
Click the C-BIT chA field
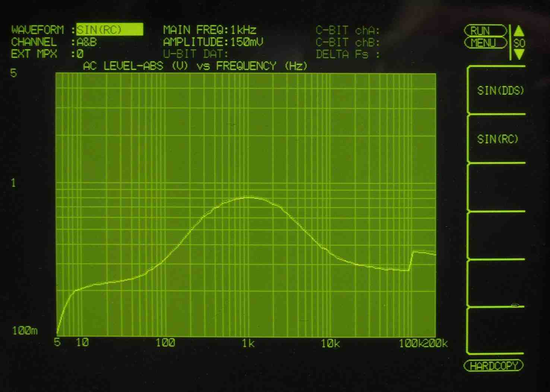point(347,30)
